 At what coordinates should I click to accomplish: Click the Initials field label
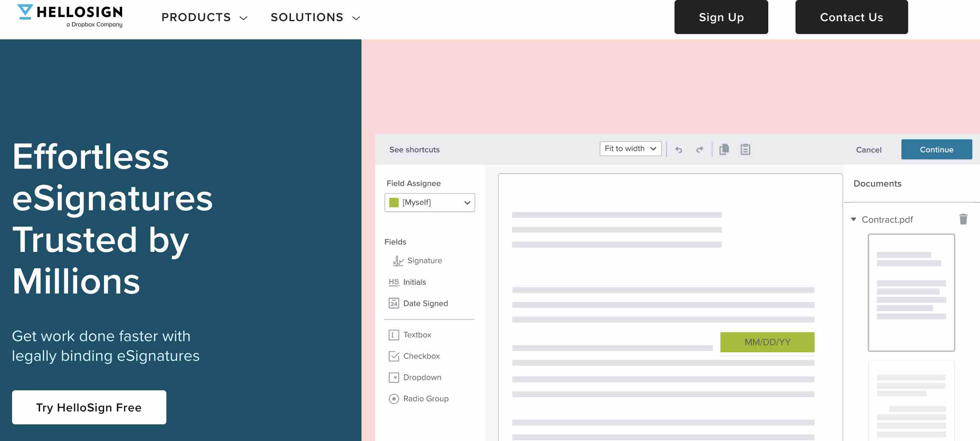tap(414, 282)
